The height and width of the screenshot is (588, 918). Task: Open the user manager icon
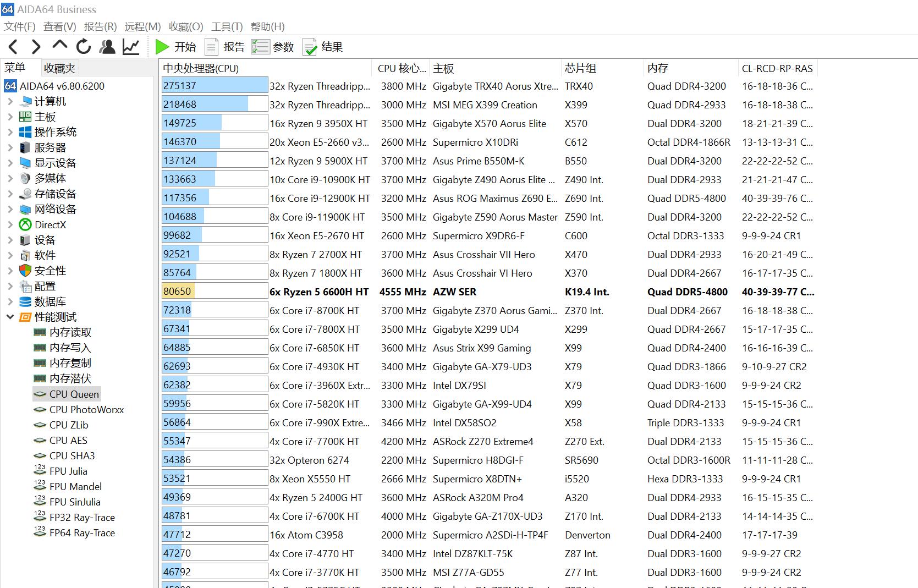tap(107, 47)
